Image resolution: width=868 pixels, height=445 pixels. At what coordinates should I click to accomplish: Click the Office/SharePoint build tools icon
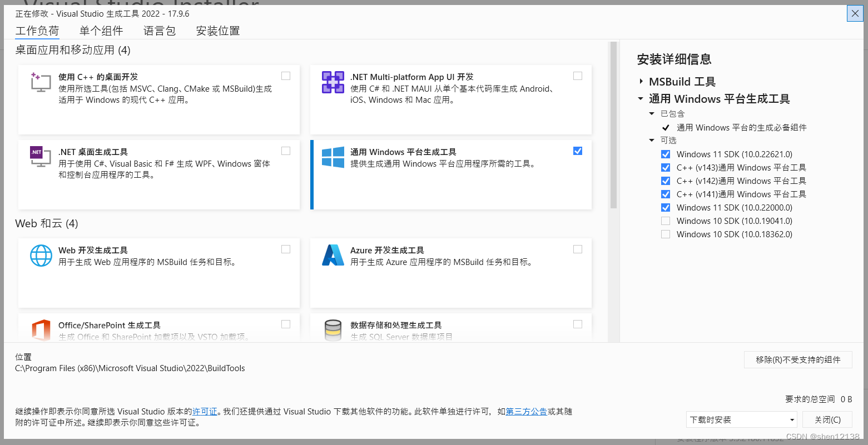[x=41, y=330]
